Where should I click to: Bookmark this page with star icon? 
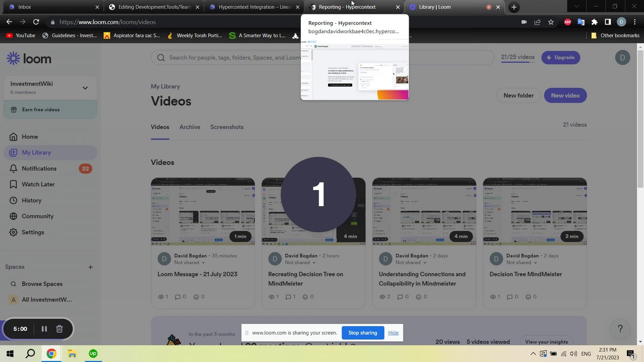point(551,22)
